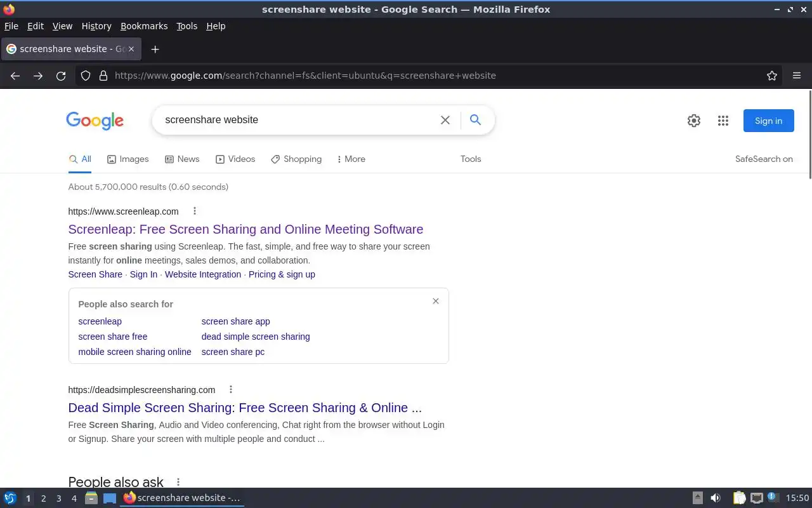Search for screen share app
Image resolution: width=812 pixels, height=508 pixels.
tap(235, 321)
